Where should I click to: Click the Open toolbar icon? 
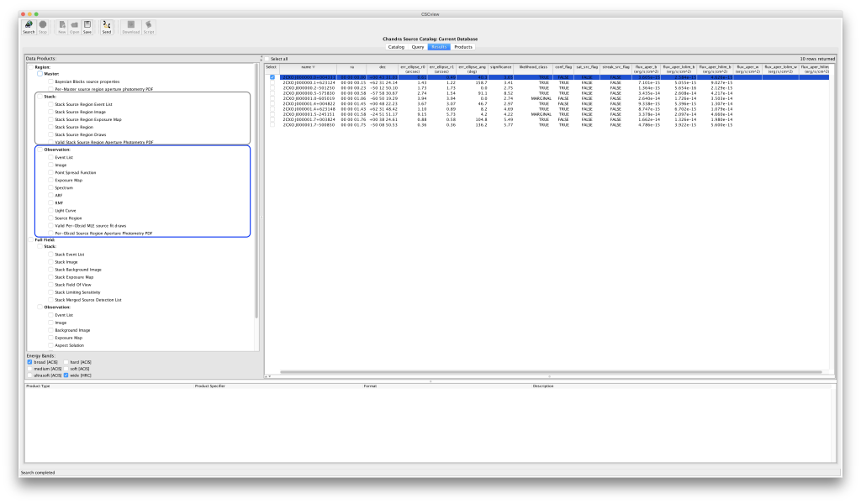click(x=75, y=27)
